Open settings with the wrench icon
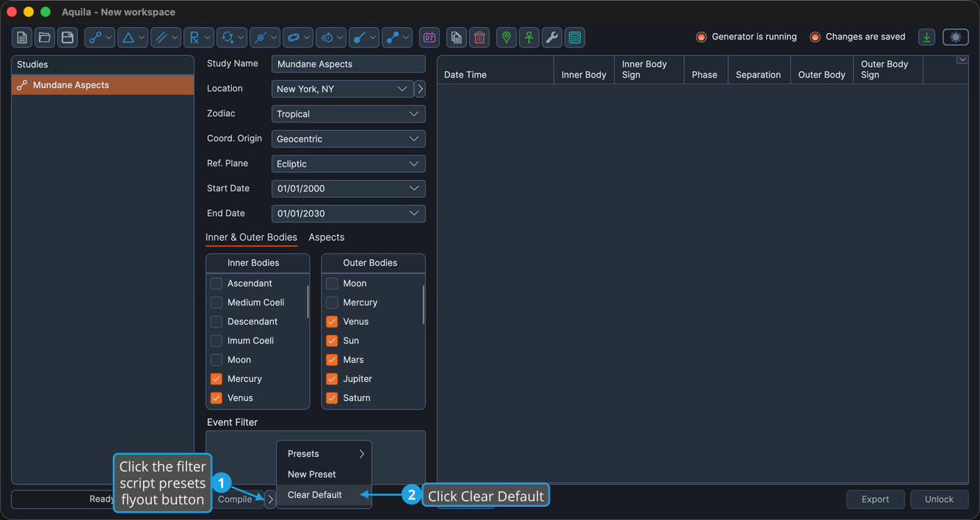Image resolution: width=980 pixels, height=520 pixels. (x=552, y=37)
